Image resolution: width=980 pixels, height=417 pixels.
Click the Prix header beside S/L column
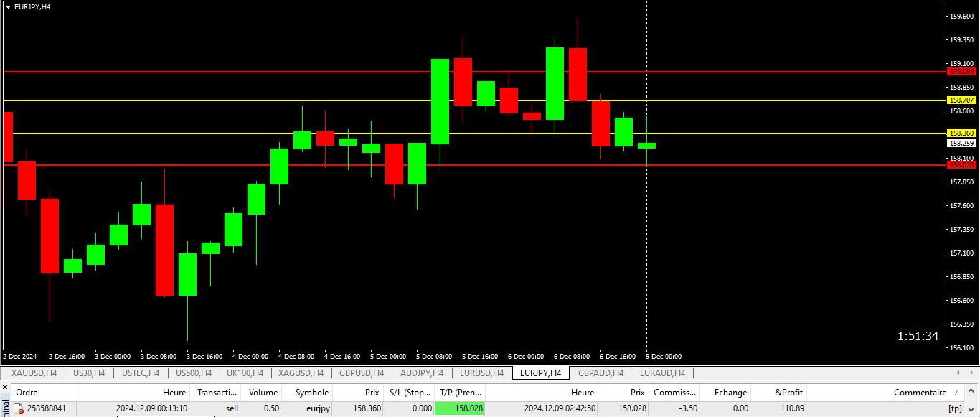point(358,393)
